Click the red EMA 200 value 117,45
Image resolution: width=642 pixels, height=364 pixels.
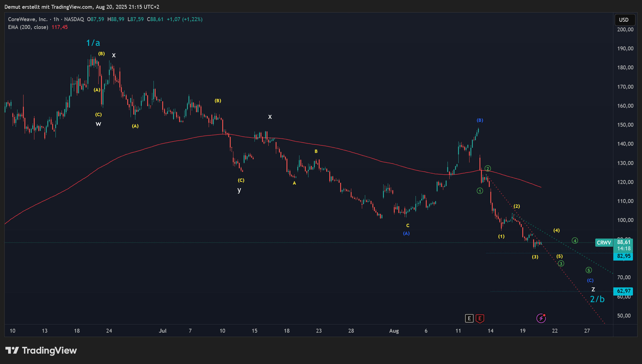click(60, 27)
